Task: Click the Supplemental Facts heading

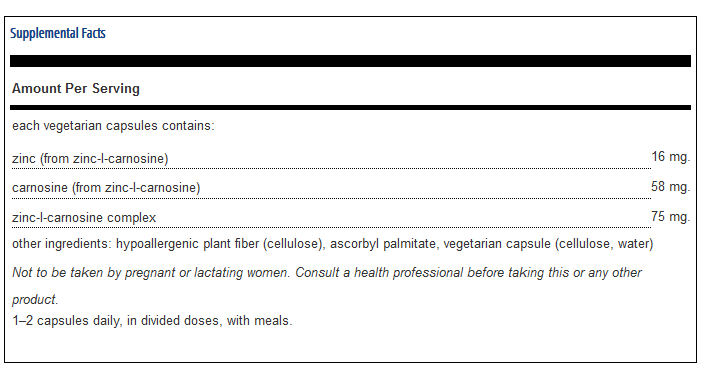Action: pos(58,33)
